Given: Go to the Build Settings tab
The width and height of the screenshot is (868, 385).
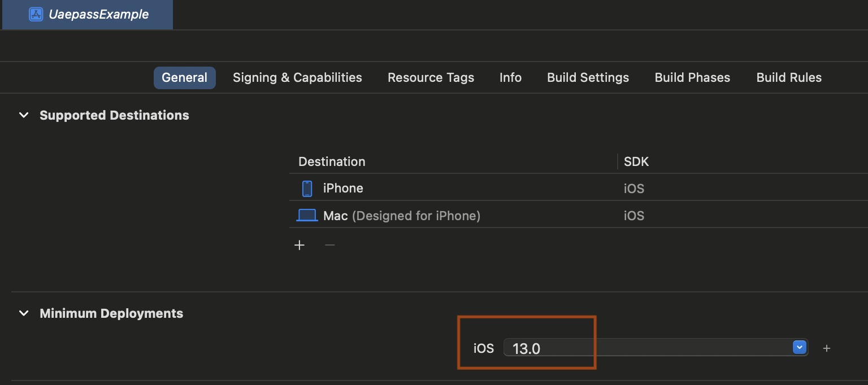Looking at the screenshot, I should [x=588, y=78].
